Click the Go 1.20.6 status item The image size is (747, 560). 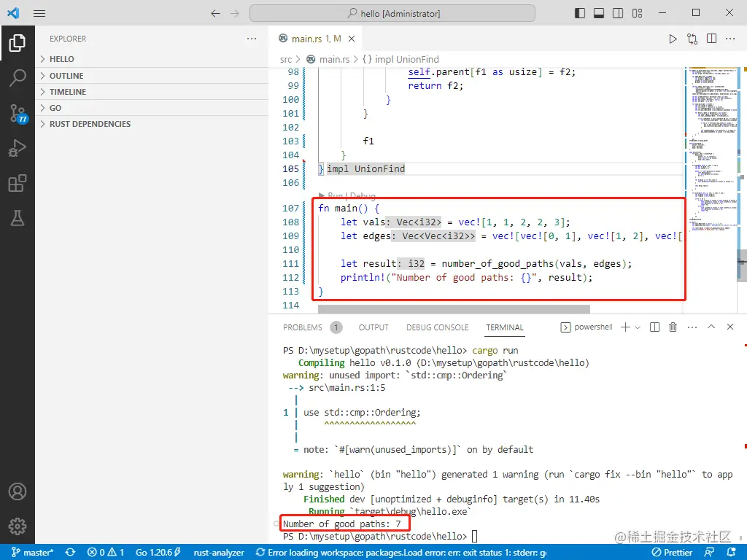[x=158, y=553]
